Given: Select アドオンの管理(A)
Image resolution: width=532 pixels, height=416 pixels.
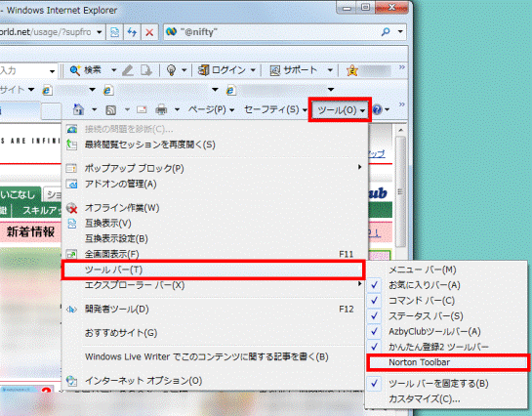Looking at the screenshot, I should [215, 184].
